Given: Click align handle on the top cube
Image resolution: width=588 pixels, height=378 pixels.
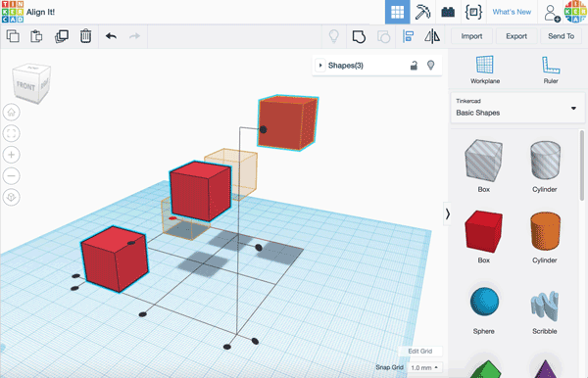Looking at the screenshot, I should point(264,129).
